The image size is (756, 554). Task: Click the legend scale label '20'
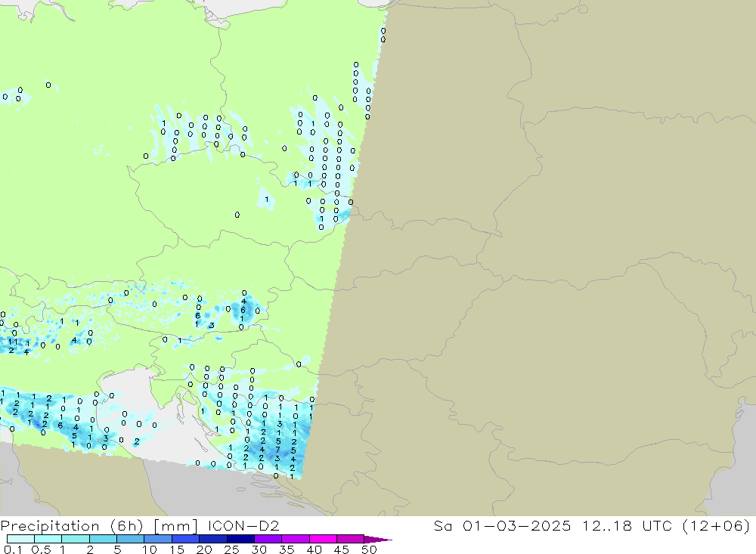pos(204,549)
